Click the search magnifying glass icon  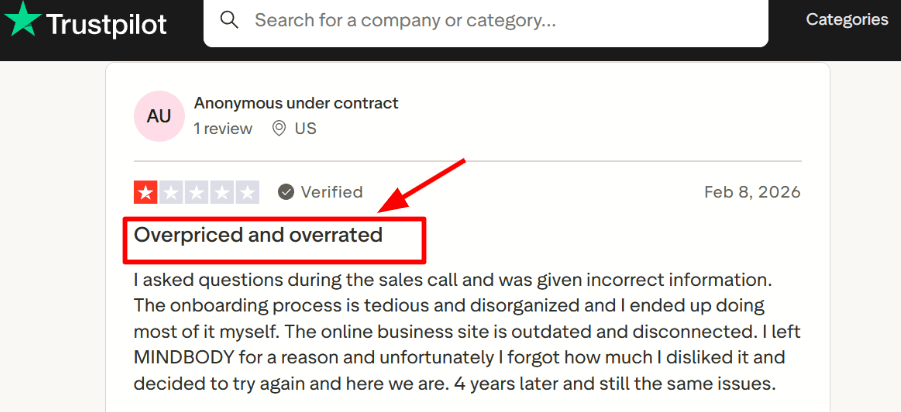230,20
